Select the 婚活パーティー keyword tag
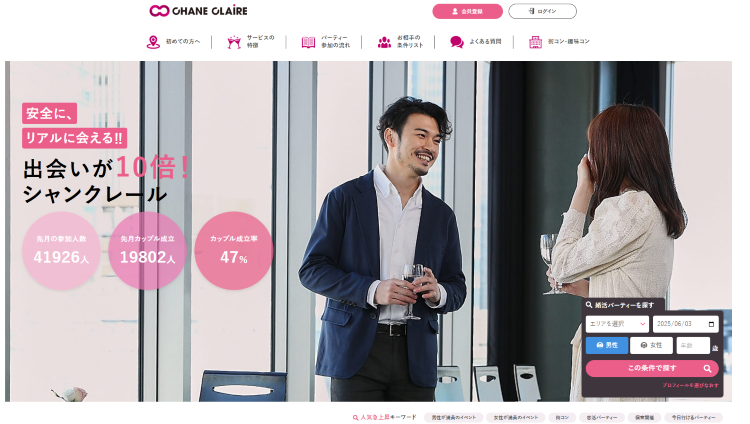The image size is (750, 424). point(601,418)
